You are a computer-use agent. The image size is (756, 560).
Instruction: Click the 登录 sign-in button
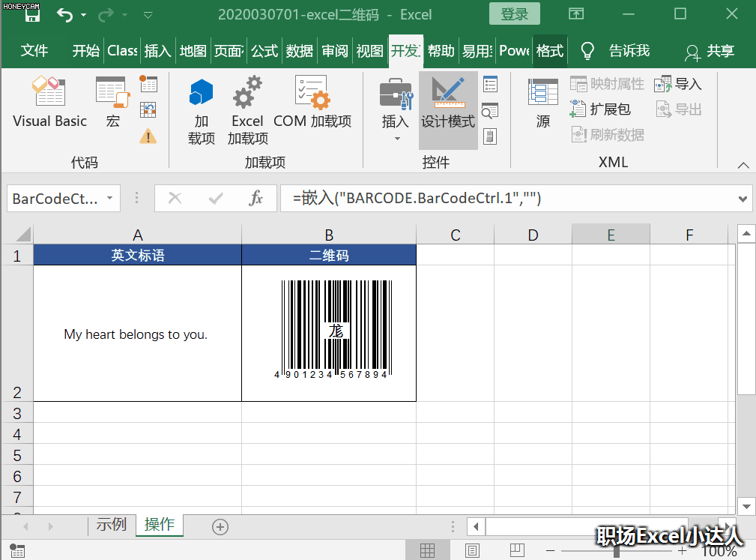tap(515, 14)
